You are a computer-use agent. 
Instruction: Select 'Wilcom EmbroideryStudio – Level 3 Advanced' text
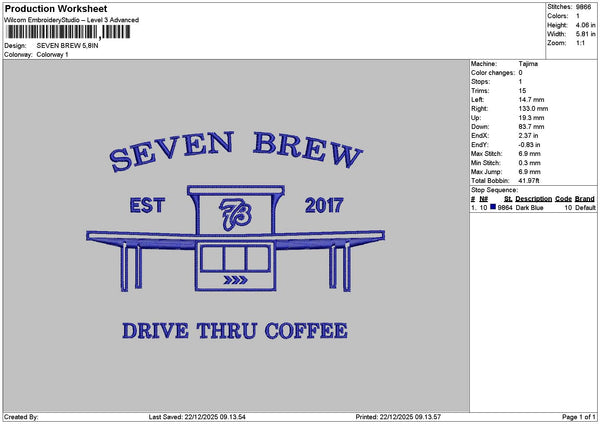click(72, 20)
